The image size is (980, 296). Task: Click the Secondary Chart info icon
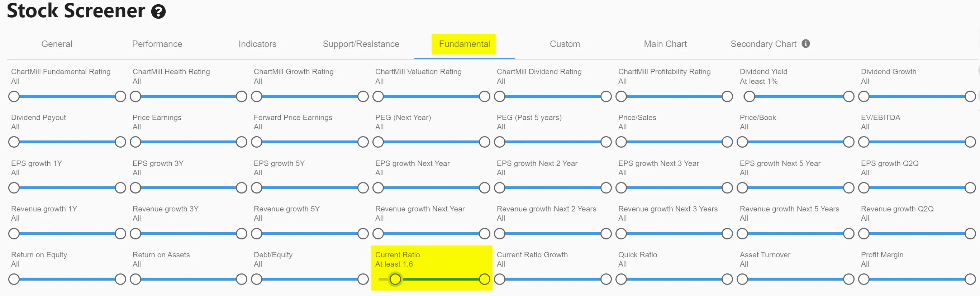(805, 44)
